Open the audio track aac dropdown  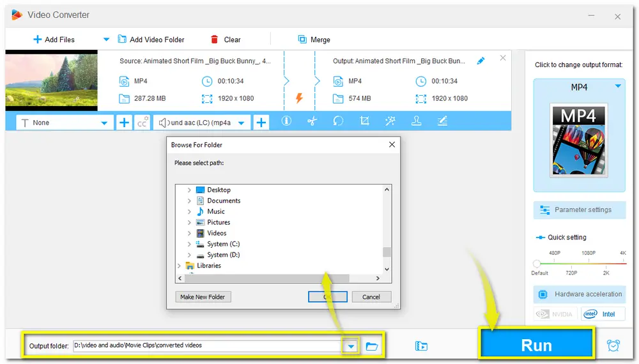coord(202,123)
